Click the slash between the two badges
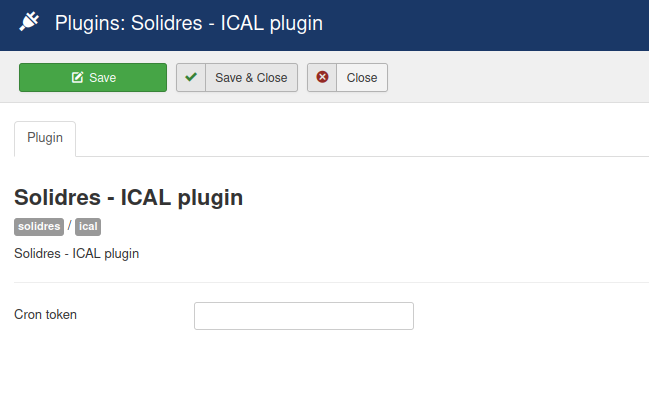 coord(70,226)
